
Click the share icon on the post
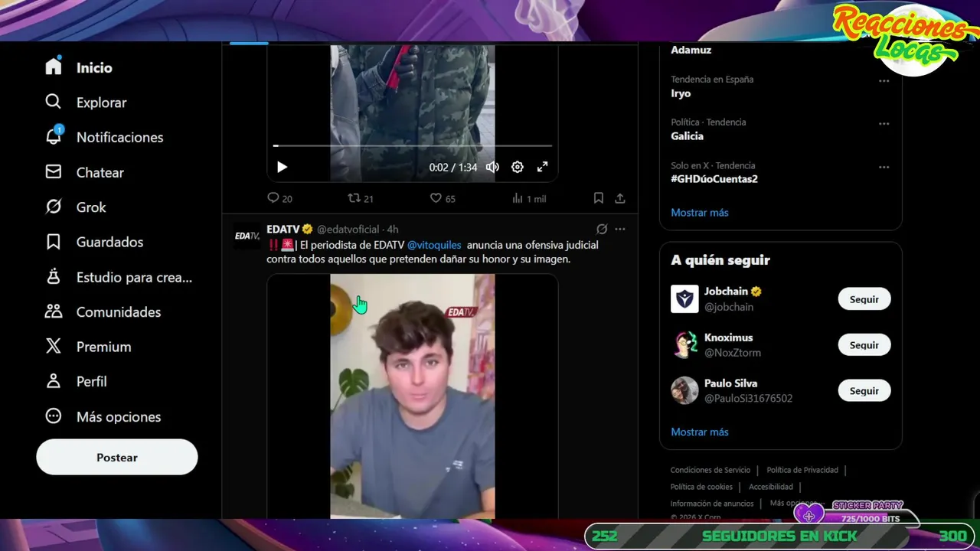620,198
